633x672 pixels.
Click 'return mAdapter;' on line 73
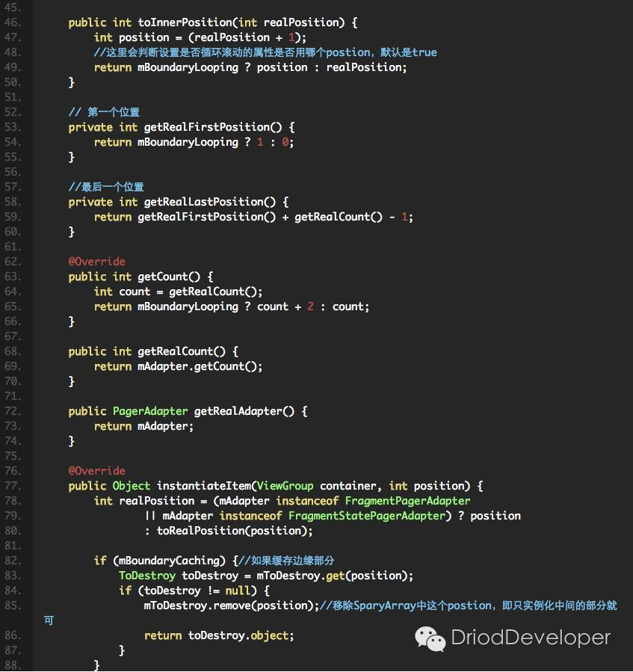(144, 426)
